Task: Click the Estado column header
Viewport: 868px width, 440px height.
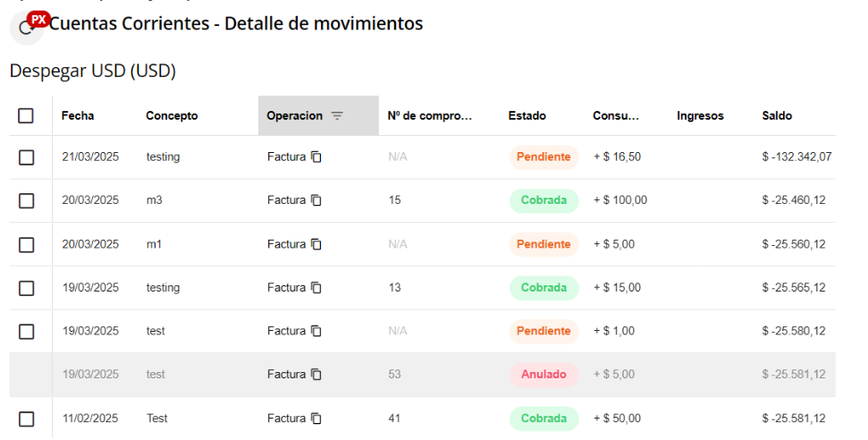Action: pyautogui.click(x=527, y=115)
